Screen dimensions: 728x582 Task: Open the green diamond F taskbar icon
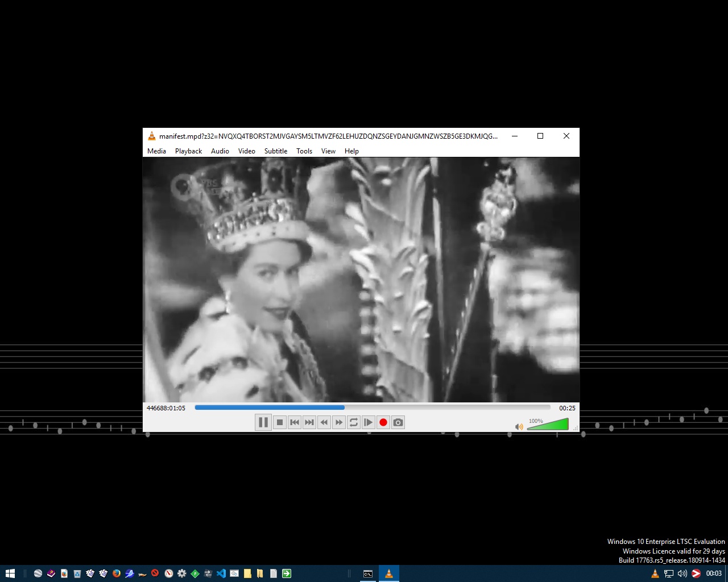195,573
